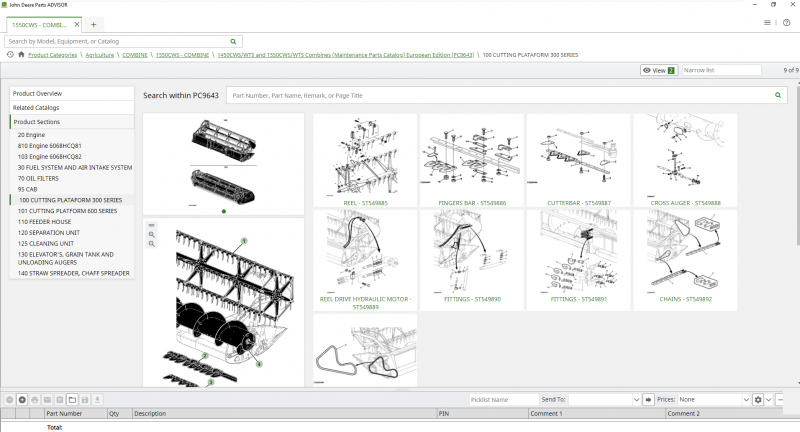The width and height of the screenshot is (800, 432).
Task: Click the Narrow list filter field
Action: pyautogui.click(x=721, y=70)
